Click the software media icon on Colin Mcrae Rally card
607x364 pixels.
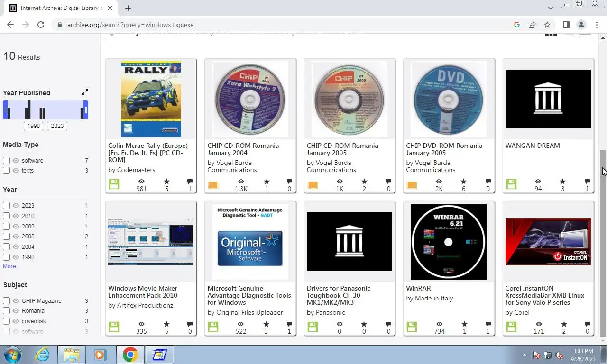(x=114, y=184)
